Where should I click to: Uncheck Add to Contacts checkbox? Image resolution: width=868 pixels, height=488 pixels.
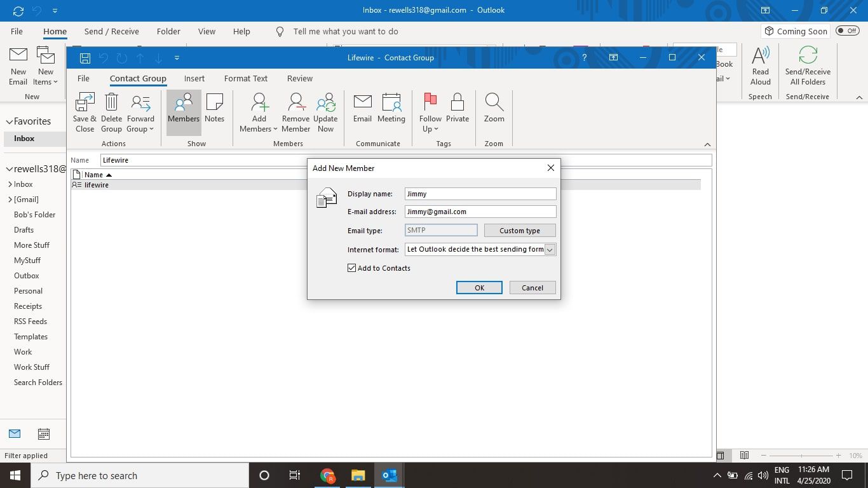[x=351, y=268]
